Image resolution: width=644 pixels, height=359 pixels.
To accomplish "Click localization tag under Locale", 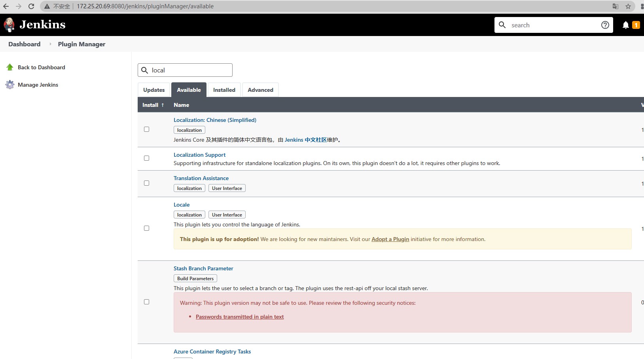I will [189, 215].
